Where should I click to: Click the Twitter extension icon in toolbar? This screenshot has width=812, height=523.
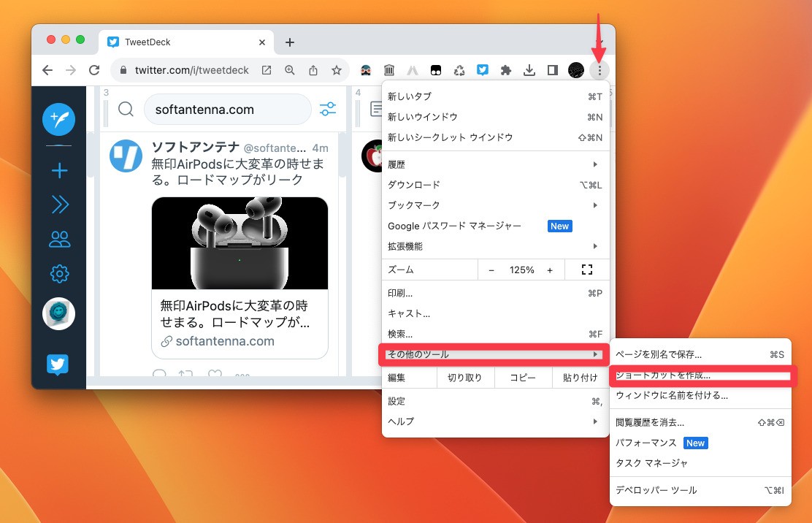point(483,69)
